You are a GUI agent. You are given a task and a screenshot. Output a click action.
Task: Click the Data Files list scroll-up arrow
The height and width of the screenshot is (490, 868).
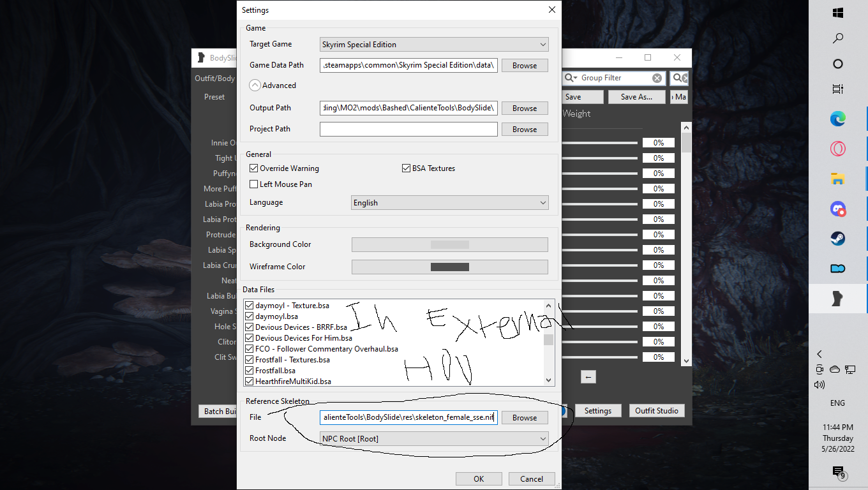549,306
